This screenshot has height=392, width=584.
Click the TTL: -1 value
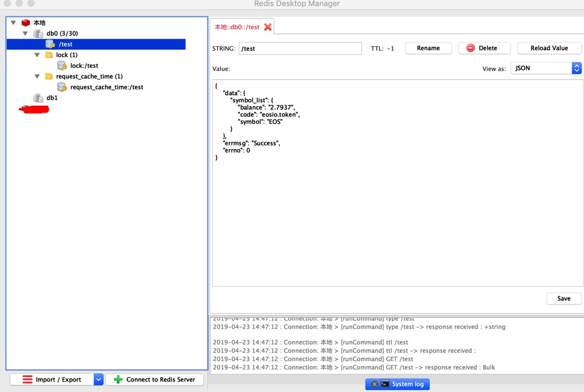click(x=383, y=48)
